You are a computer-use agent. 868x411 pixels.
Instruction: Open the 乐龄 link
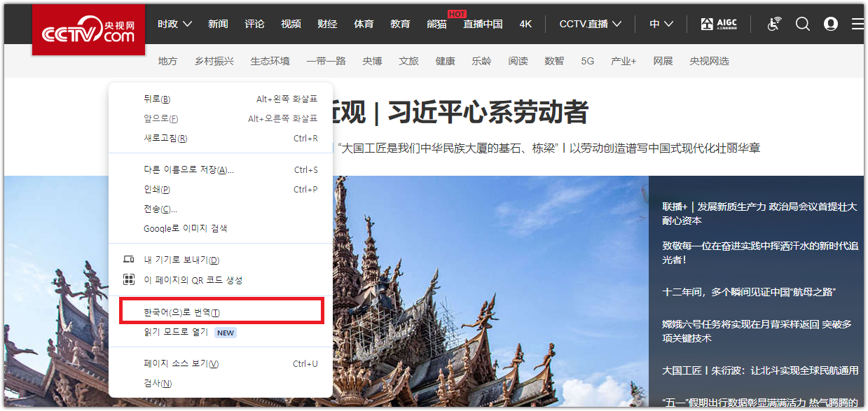coord(481,61)
